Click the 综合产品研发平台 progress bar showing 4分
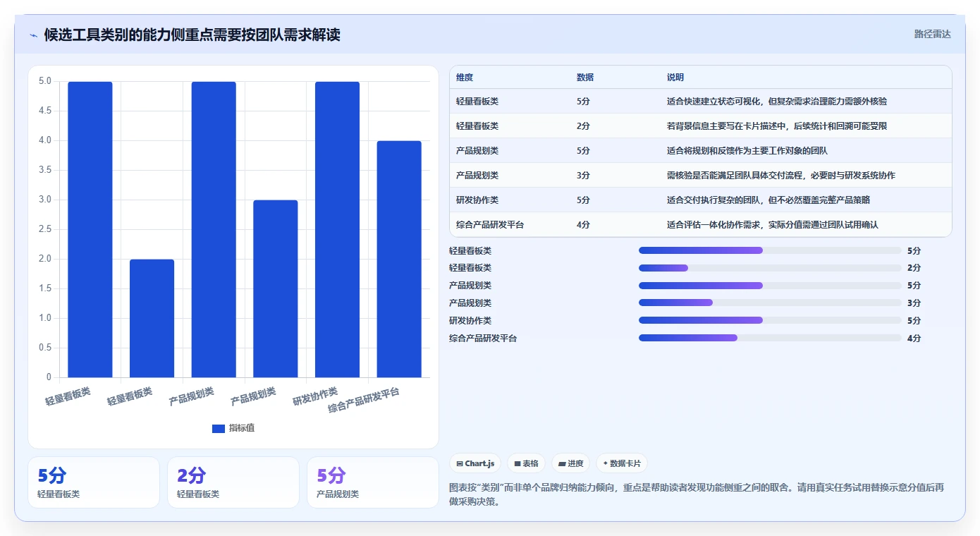The height and width of the screenshot is (536, 980). (x=770, y=338)
